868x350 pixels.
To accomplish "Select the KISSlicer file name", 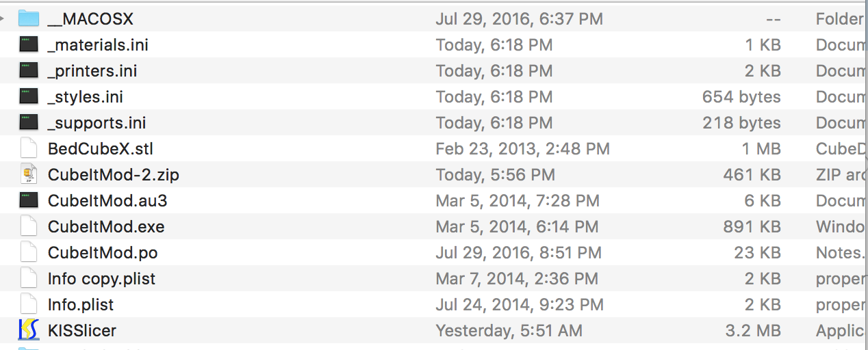I will tap(82, 330).
